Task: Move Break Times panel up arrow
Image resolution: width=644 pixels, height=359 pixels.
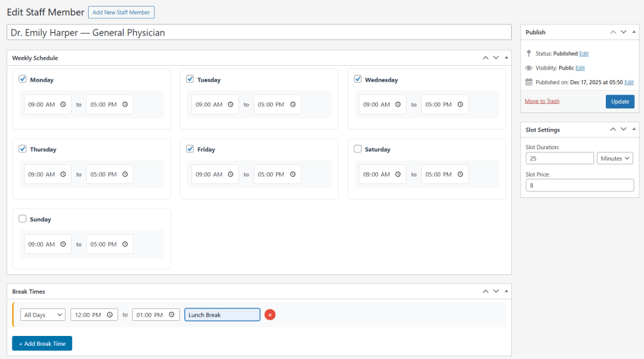Action: click(486, 291)
